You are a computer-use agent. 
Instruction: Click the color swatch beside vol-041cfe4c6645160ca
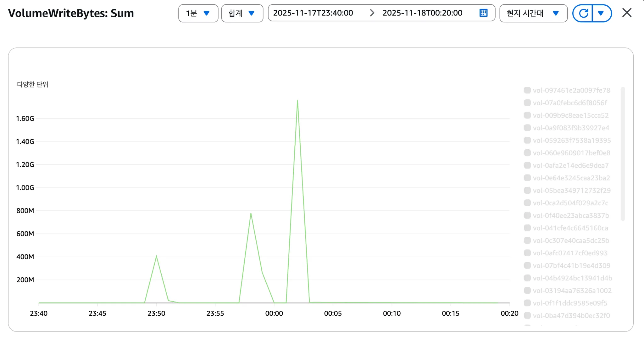(x=527, y=228)
